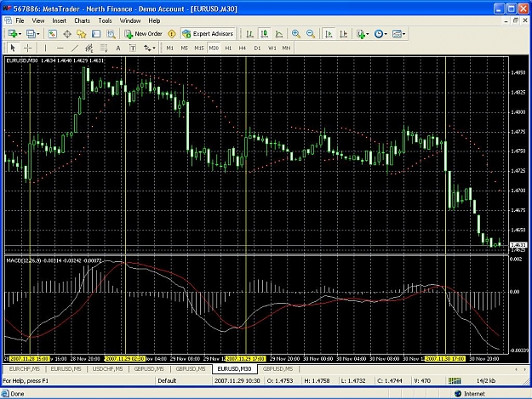The height and width of the screenshot is (399, 532).
Task: Click the 'Default' profile status text
Action: [167, 380]
